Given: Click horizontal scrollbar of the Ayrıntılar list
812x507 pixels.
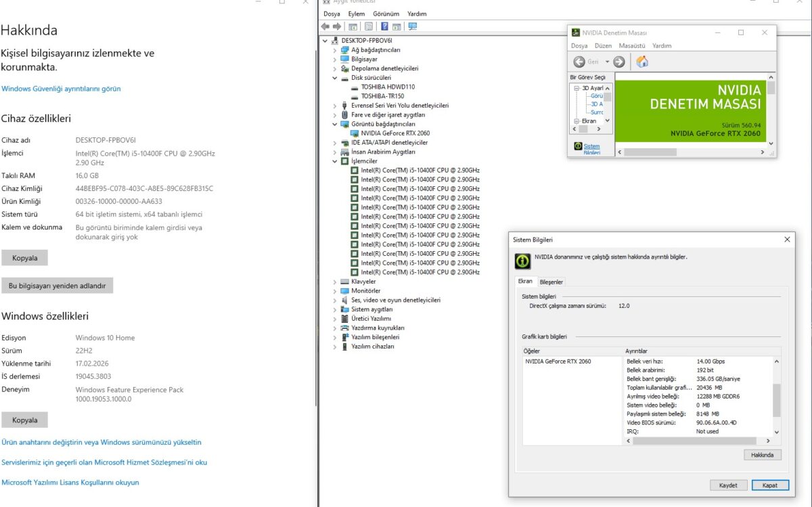Looking at the screenshot, I should coord(697,441).
